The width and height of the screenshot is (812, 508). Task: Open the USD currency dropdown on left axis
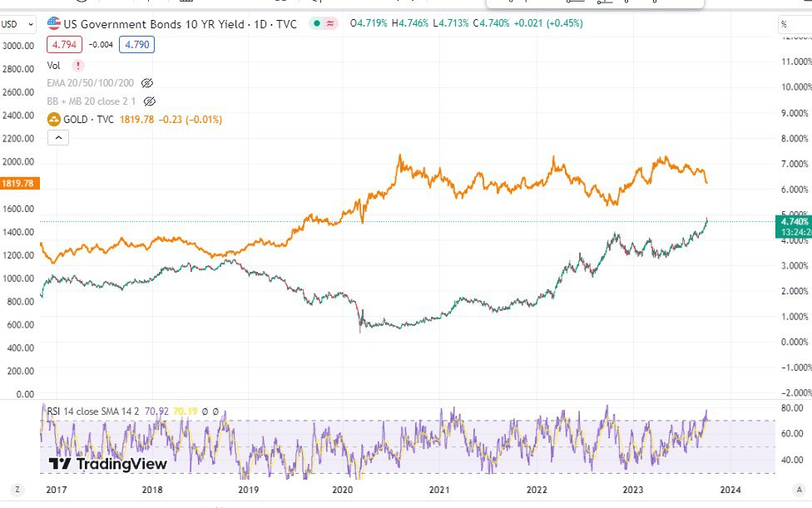click(17, 24)
